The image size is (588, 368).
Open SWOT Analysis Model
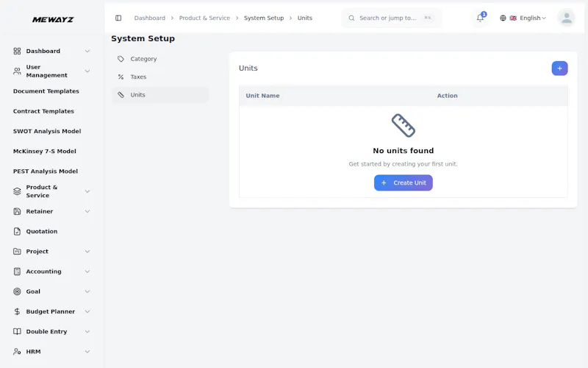[47, 131]
